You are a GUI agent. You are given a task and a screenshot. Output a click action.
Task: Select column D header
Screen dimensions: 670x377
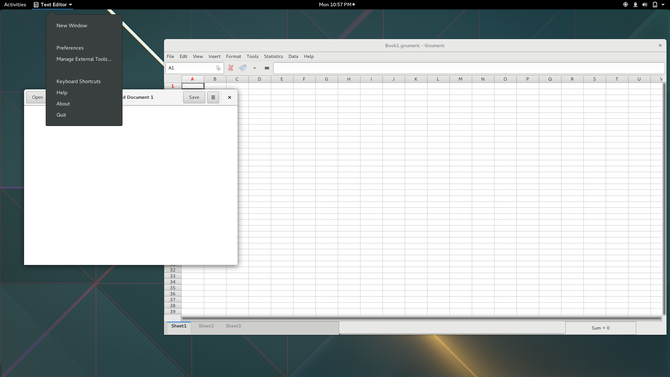(x=259, y=79)
